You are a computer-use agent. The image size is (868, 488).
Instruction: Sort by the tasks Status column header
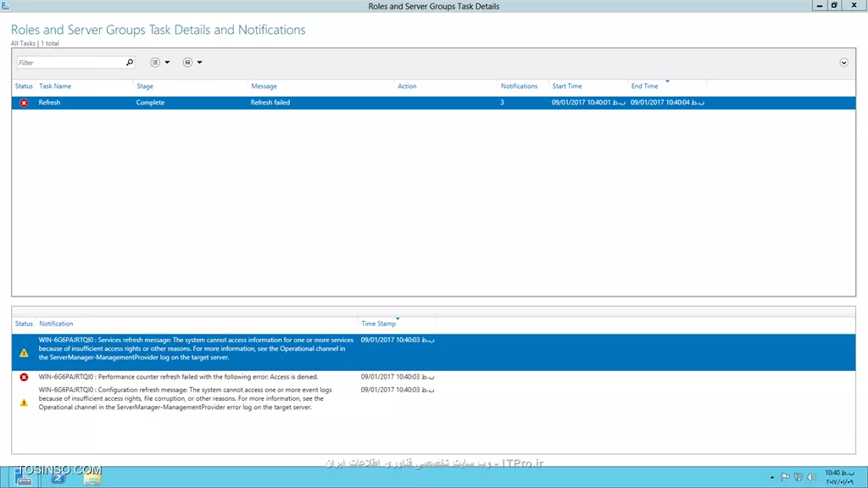(24, 86)
